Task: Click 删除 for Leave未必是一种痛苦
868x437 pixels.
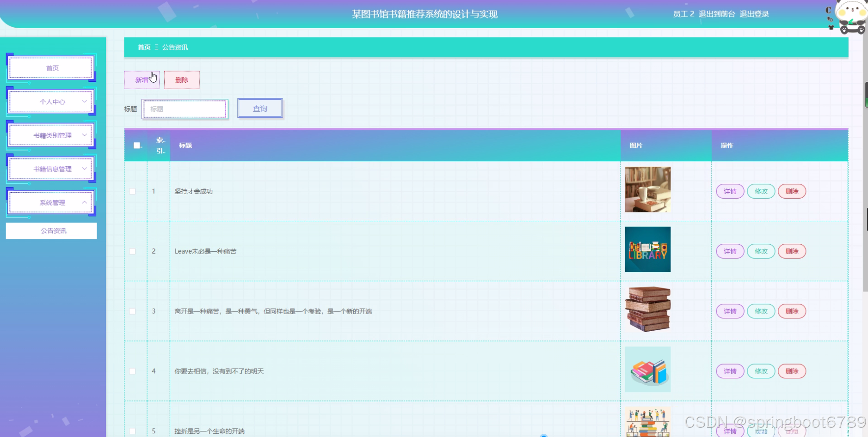Action: (x=792, y=251)
